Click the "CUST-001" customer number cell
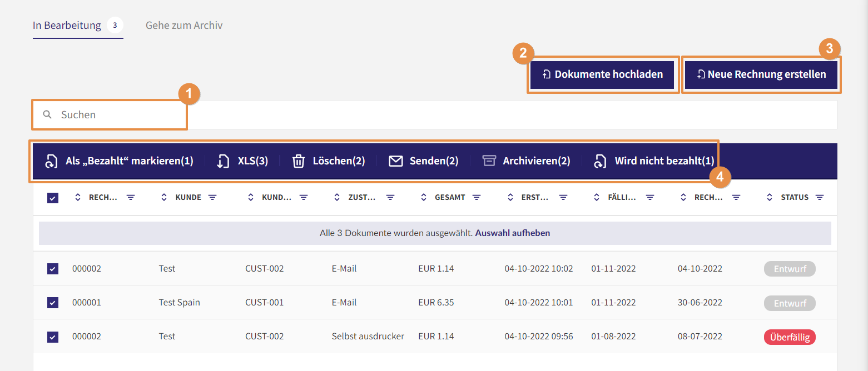Screen dimensions: 868x371 click(264, 303)
